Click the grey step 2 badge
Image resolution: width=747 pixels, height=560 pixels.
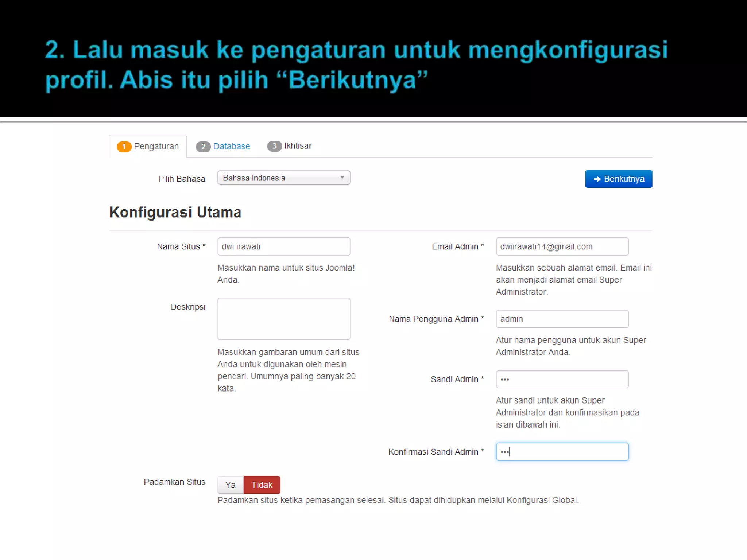click(x=203, y=147)
